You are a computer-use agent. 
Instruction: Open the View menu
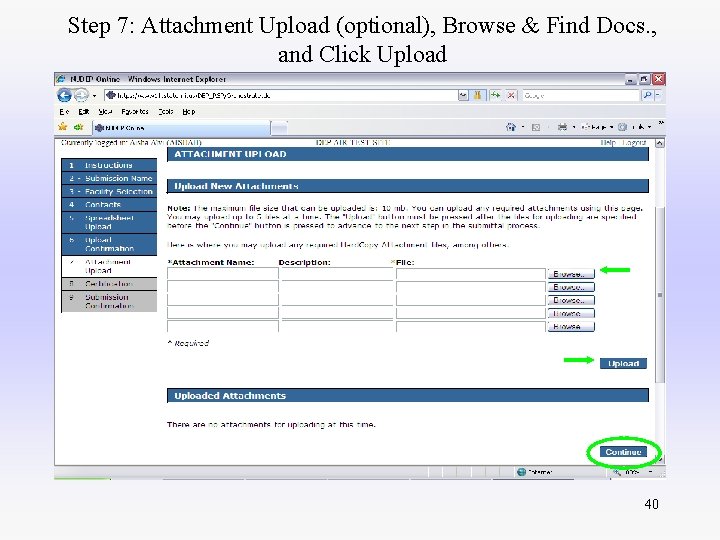tap(105, 112)
